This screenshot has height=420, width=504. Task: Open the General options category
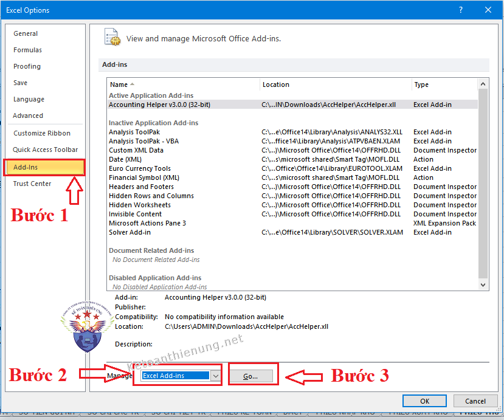click(x=26, y=33)
